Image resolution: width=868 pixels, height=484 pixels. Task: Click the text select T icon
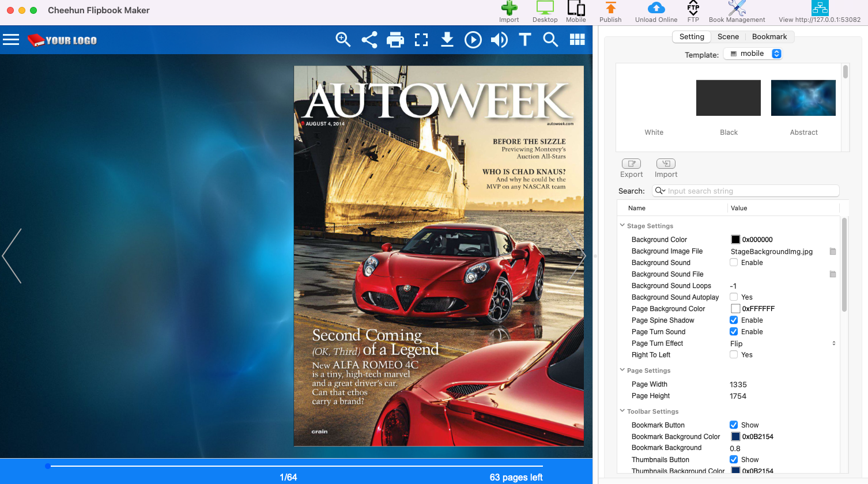click(525, 40)
